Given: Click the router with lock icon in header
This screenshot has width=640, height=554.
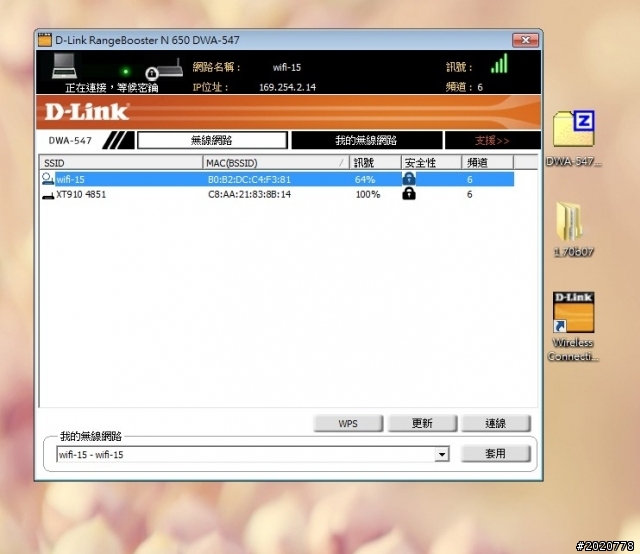Looking at the screenshot, I should [x=164, y=70].
